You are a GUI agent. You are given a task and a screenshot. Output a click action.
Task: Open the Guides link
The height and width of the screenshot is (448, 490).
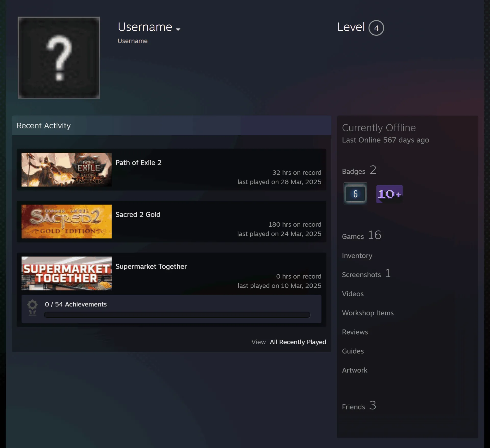353,351
